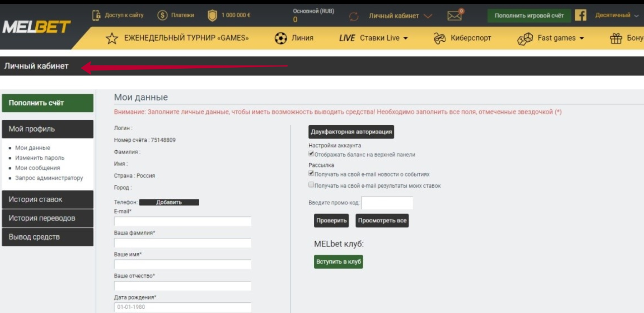644x313 pixels.
Task: Open Запрос администратору sidebar link
Action: click(49, 178)
